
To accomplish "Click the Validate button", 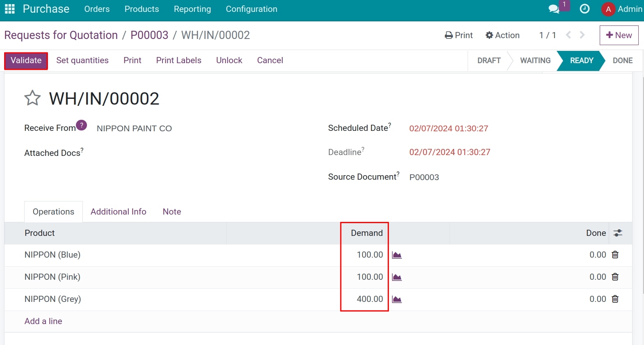I will tap(26, 61).
